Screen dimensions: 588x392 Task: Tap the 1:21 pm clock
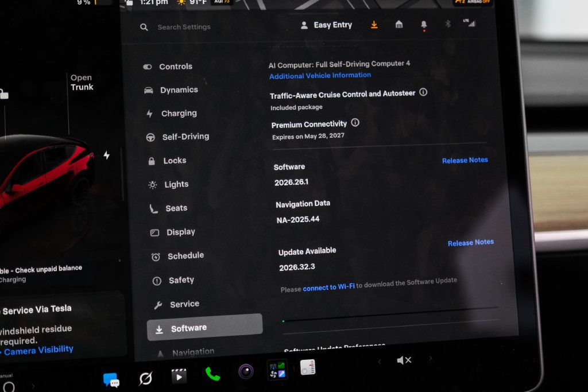(x=154, y=3)
